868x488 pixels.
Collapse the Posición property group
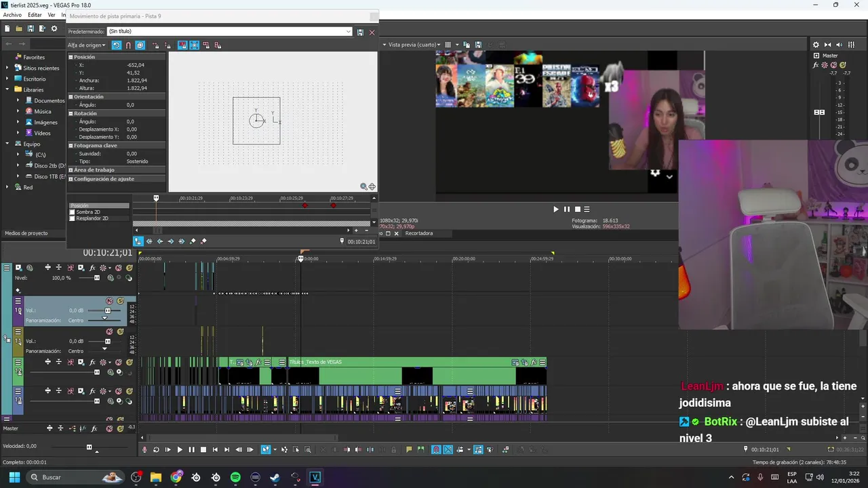pos(71,57)
